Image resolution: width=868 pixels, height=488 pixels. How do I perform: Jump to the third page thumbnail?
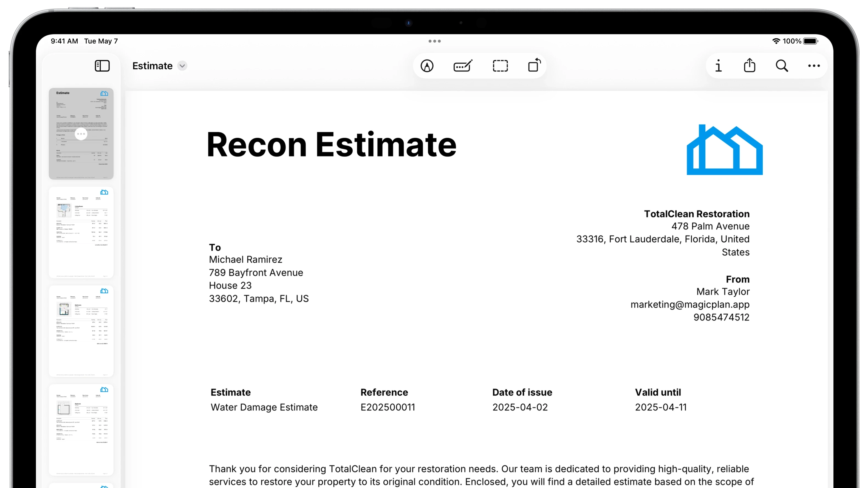(x=81, y=331)
